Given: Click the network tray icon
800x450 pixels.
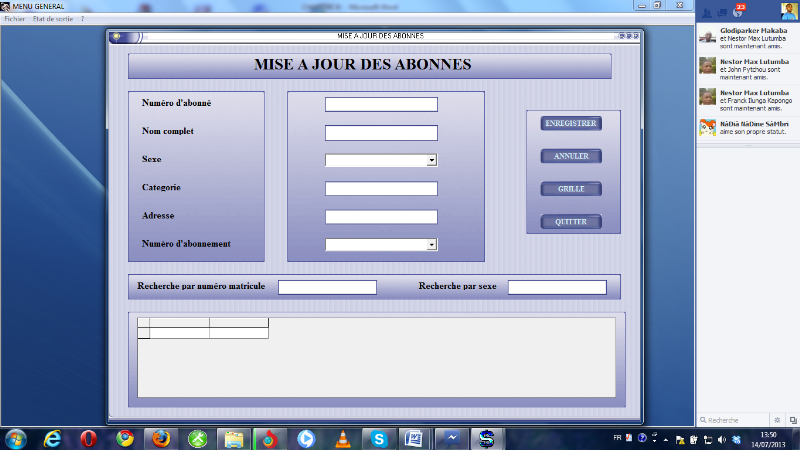Looking at the screenshot, I should [708, 440].
